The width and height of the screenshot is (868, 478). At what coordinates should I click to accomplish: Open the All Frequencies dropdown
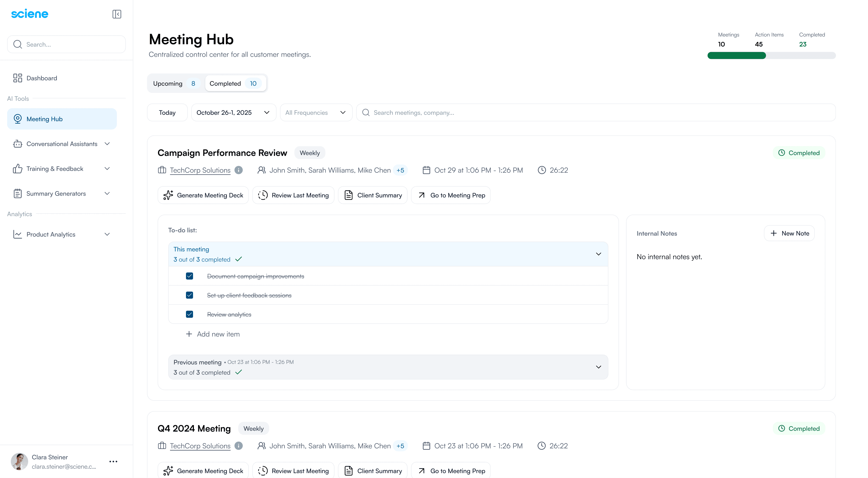click(x=316, y=112)
